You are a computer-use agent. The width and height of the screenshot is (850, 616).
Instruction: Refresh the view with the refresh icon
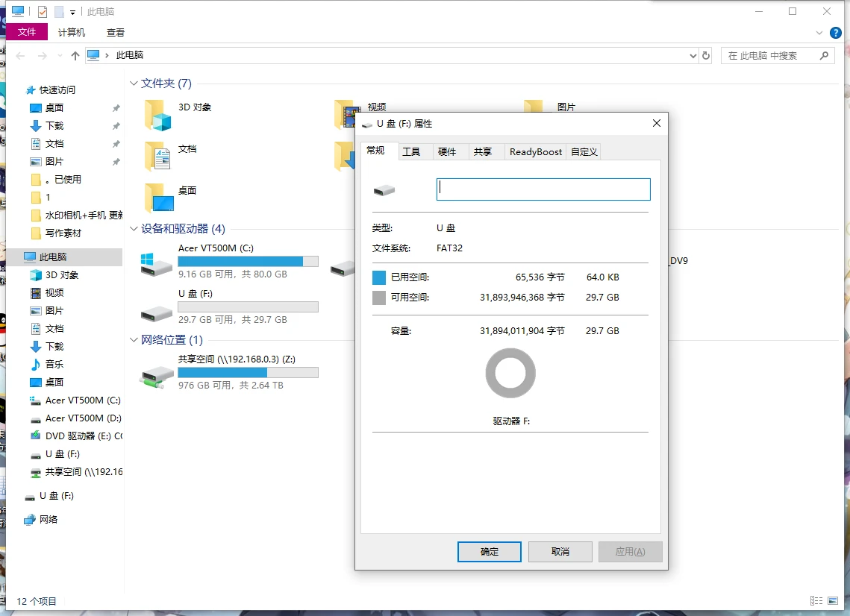click(705, 55)
